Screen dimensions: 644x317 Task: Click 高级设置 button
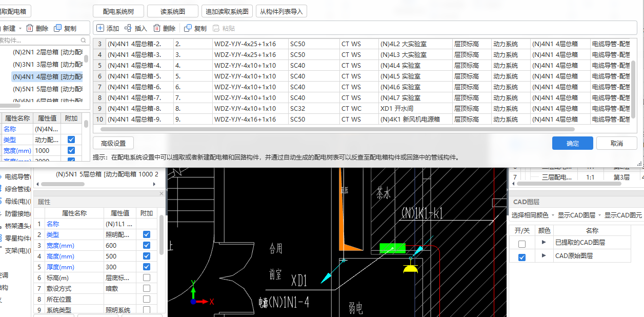[113, 143]
